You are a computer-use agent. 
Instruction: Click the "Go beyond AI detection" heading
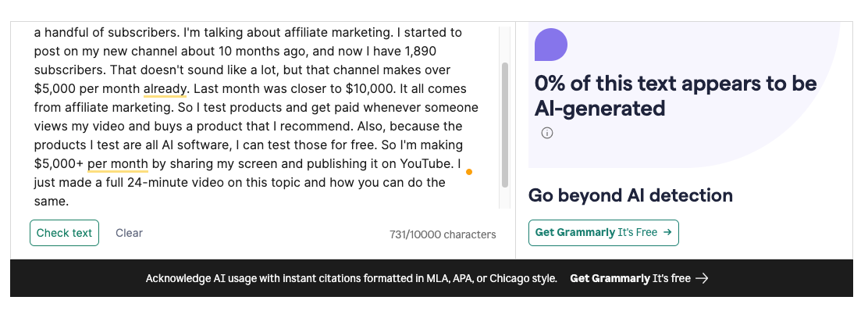pos(631,195)
